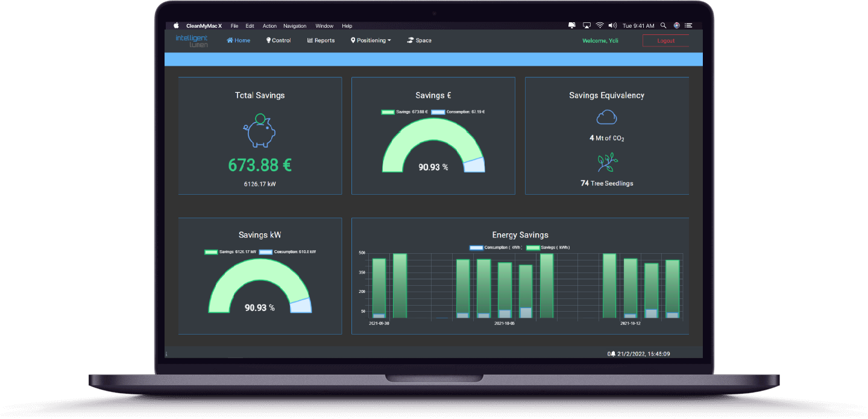868x419 pixels.
Task: Click the 2021-10-06 axis date label
Action: [x=504, y=324]
